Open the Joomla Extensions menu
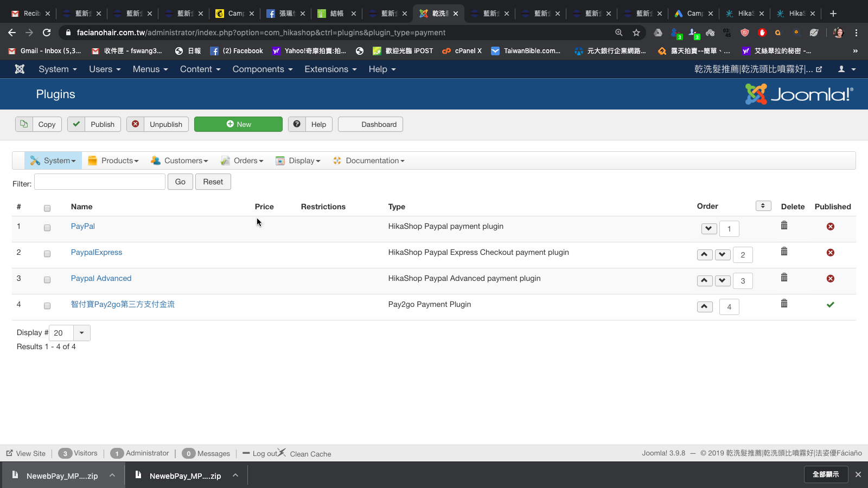 [330, 69]
